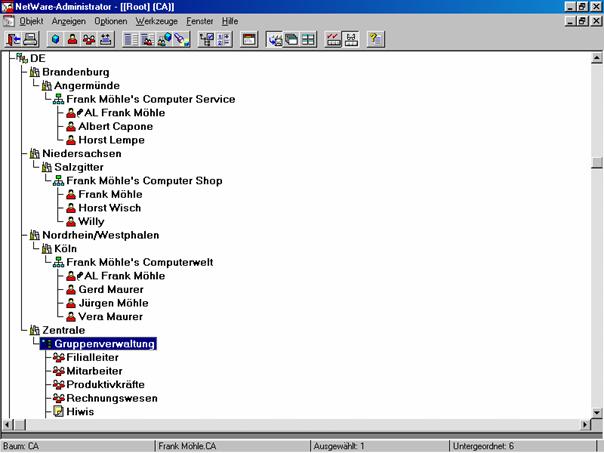Click the printer toolbar icon

pos(30,39)
